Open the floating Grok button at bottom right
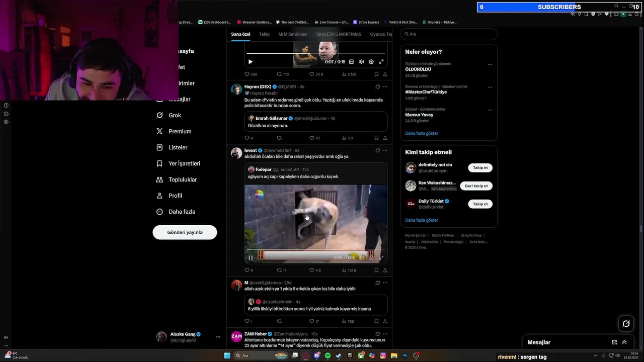 [626, 324]
